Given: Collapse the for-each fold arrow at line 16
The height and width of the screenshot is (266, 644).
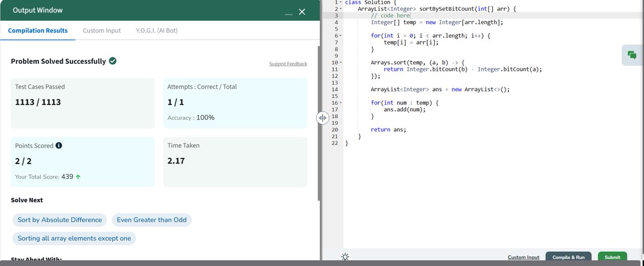Looking at the screenshot, I should coord(340,102).
